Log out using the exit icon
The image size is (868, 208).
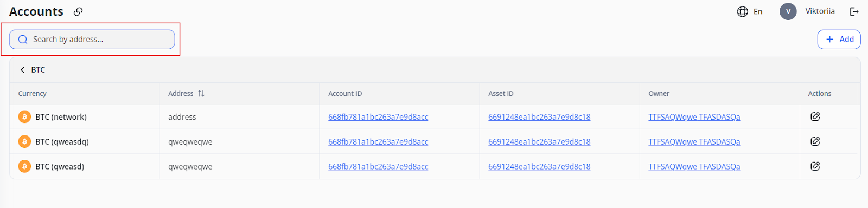coord(854,11)
